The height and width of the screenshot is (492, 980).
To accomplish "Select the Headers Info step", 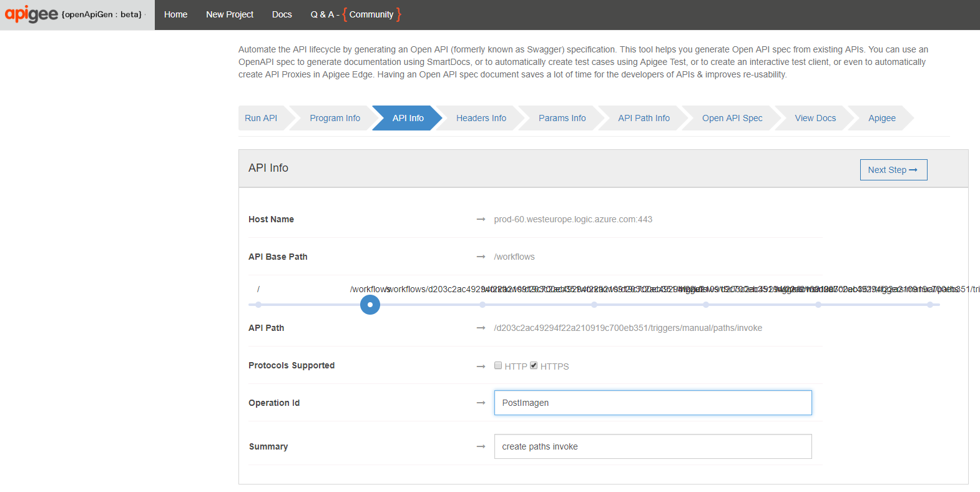I will pyautogui.click(x=481, y=118).
